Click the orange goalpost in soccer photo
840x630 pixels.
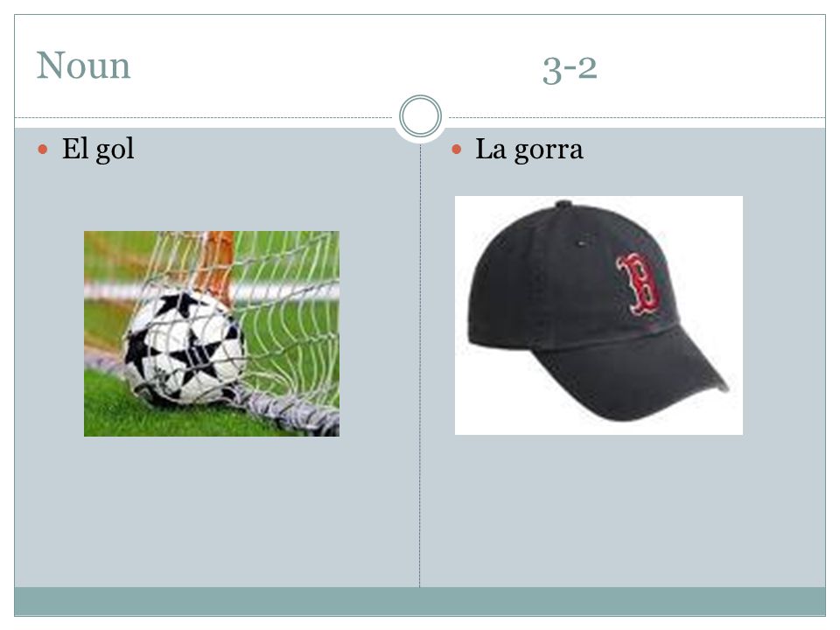point(220,262)
